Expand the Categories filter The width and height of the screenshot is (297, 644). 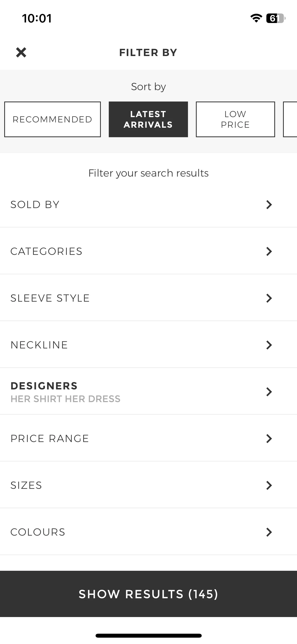tap(148, 251)
